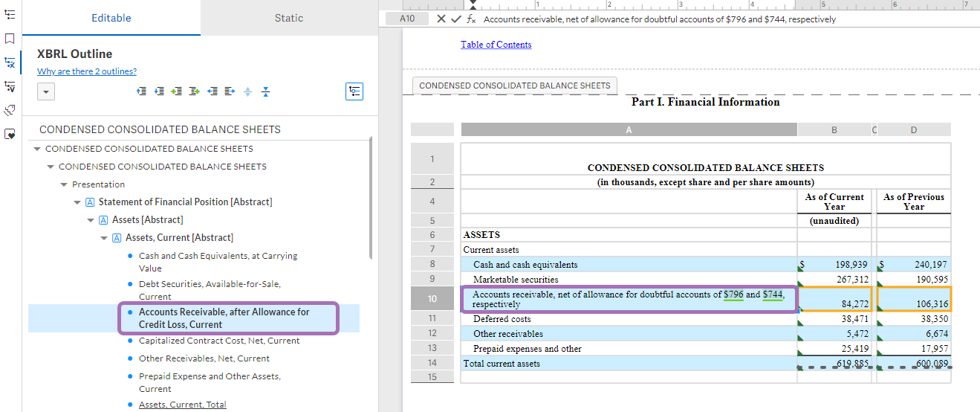Image resolution: width=980 pixels, height=412 pixels.
Task: Click the move-up outline icon
Action: [x=141, y=91]
